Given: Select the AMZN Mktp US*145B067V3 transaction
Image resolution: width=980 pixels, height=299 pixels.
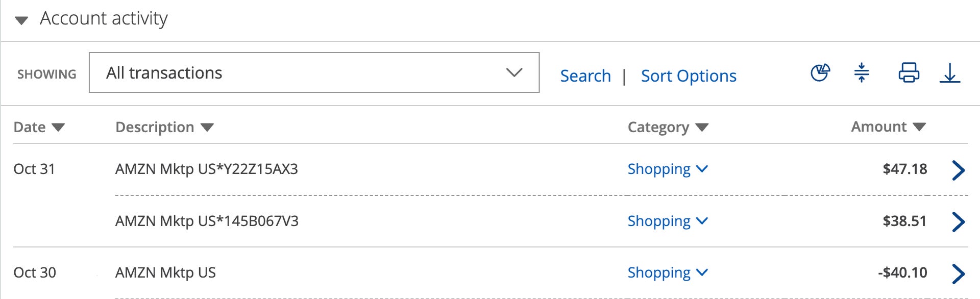Looking at the screenshot, I should pos(207,221).
